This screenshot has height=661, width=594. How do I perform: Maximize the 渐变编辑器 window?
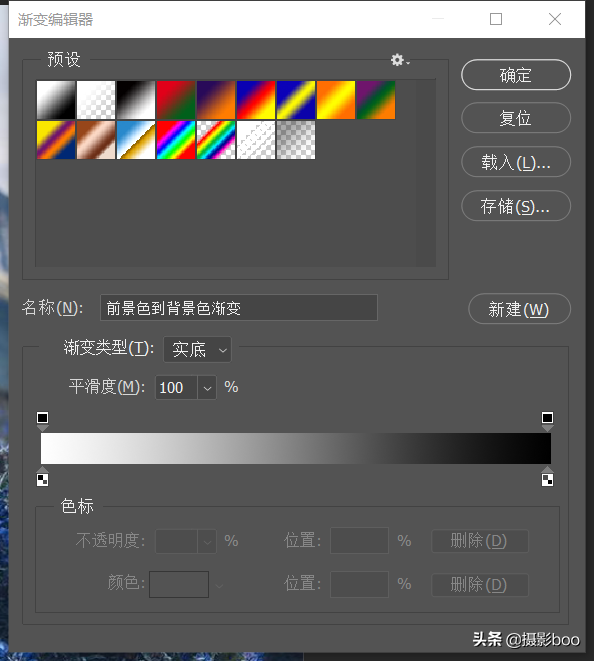[496, 19]
